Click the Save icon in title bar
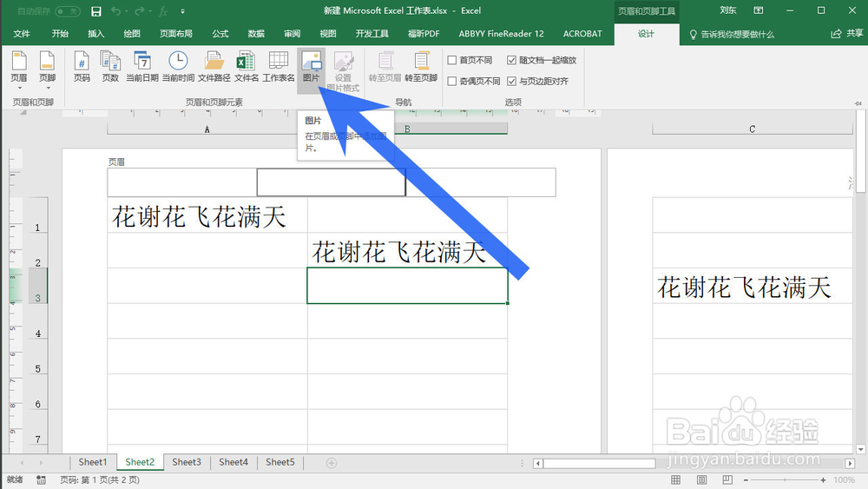Screen dimensions: 868x489 pyautogui.click(x=96, y=11)
